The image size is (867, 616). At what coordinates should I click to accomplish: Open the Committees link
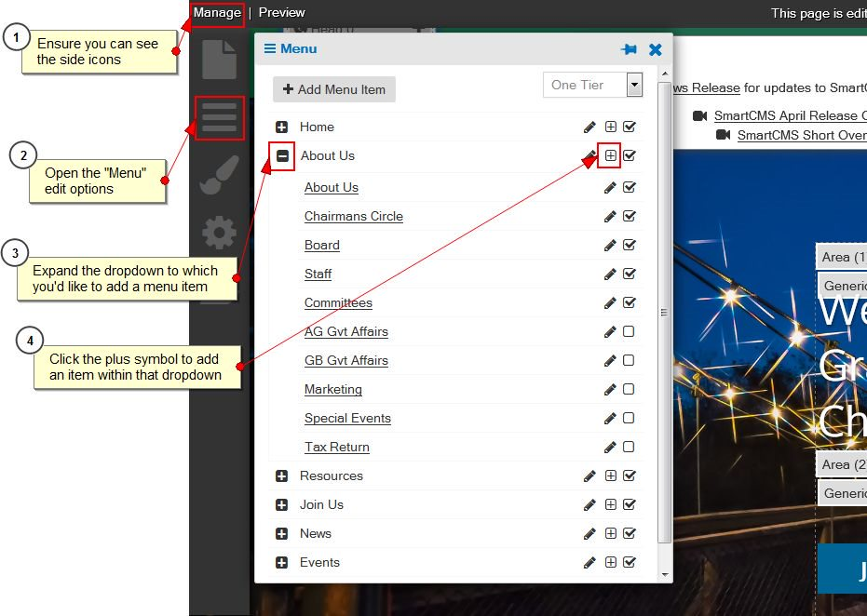pos(338,302)
